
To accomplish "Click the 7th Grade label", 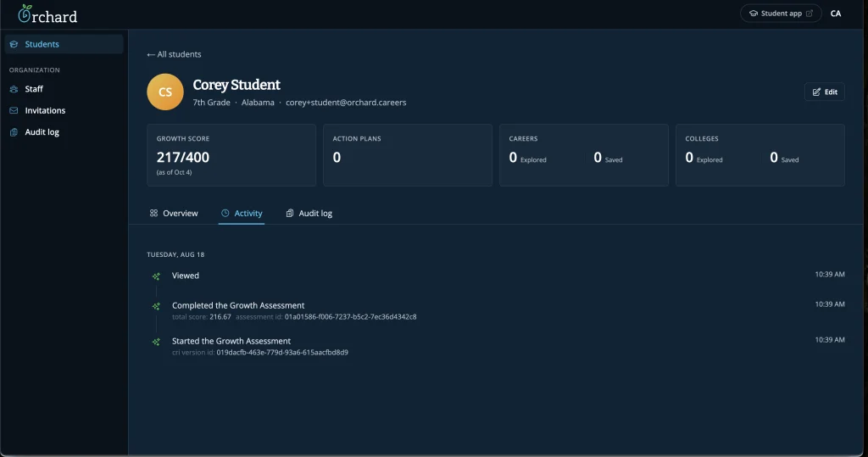I will 211,103.
